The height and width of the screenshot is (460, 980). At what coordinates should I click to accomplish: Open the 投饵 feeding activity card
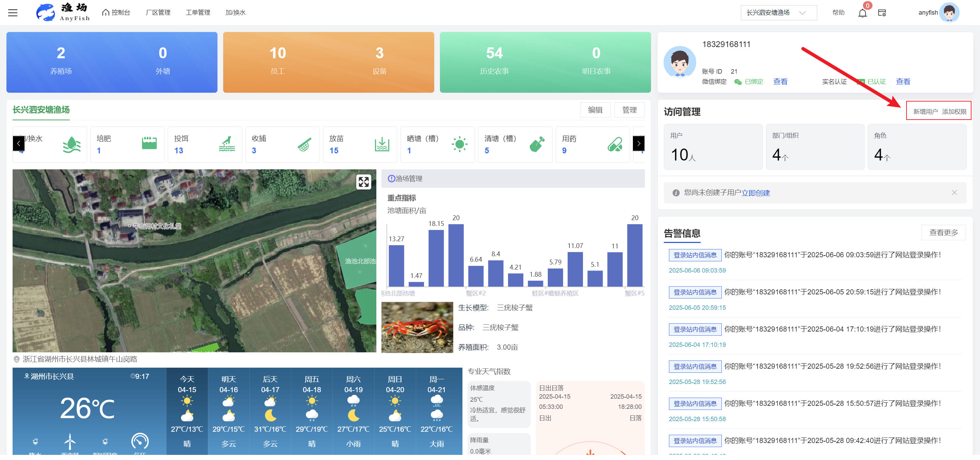[x=205, y=145]
